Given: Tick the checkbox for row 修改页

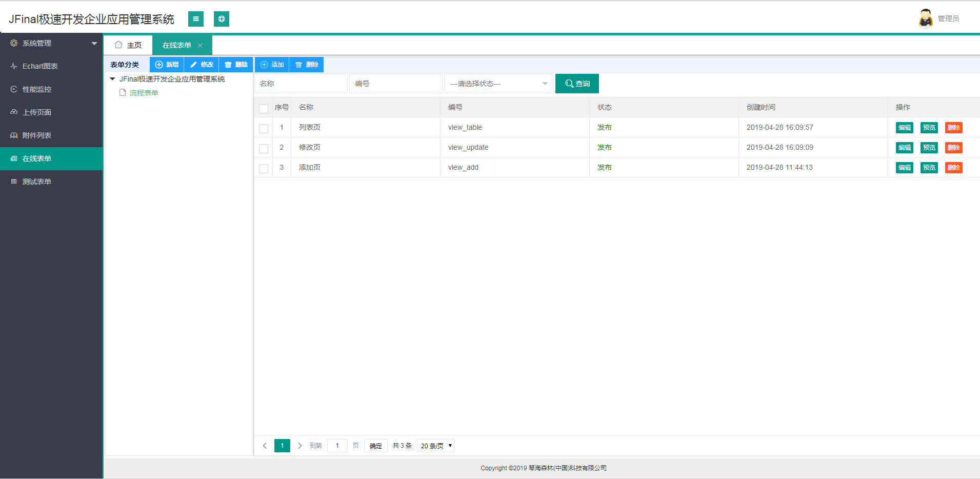Looking at the screenshot, I should click(264, 148).
